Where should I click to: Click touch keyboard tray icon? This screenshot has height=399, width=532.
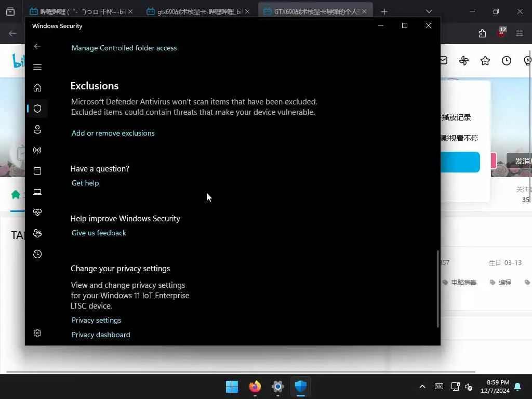438,387
